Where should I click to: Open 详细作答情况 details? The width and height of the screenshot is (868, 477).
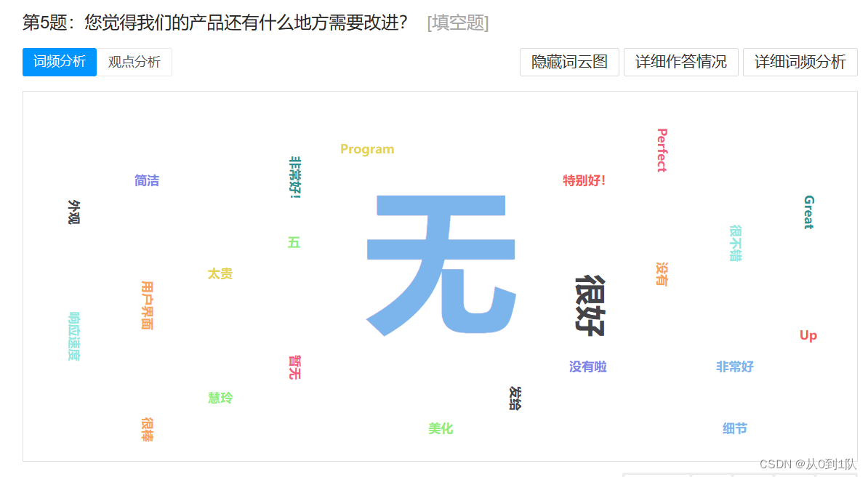pos(681,63)
